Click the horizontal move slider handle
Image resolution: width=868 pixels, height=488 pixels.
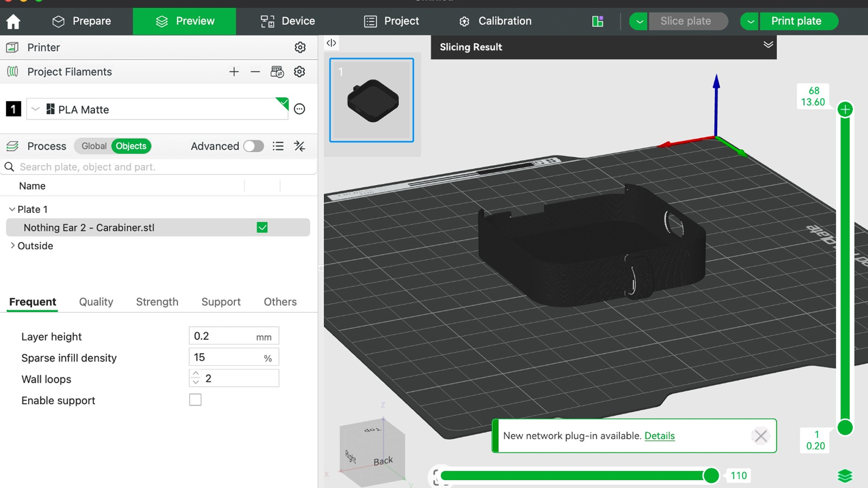(x=711, y=475)
